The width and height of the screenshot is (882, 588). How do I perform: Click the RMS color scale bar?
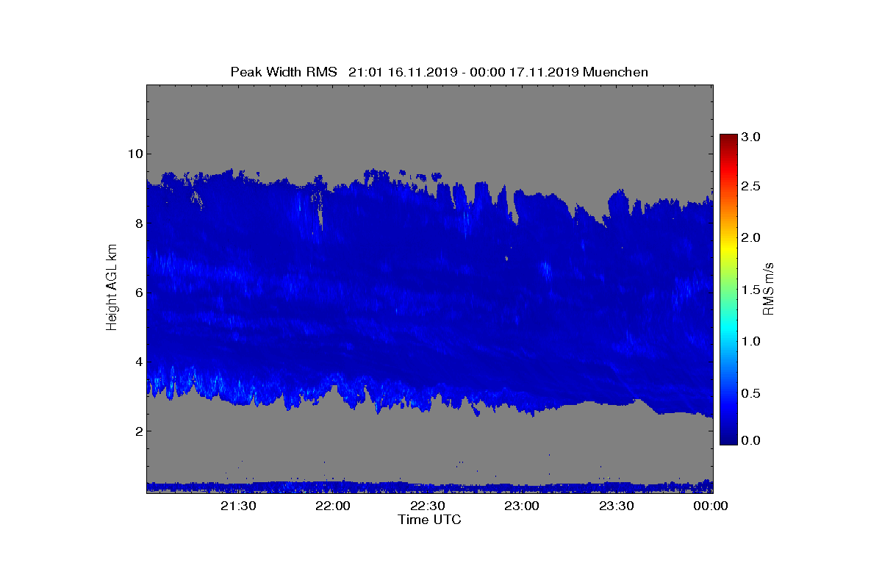728,289
